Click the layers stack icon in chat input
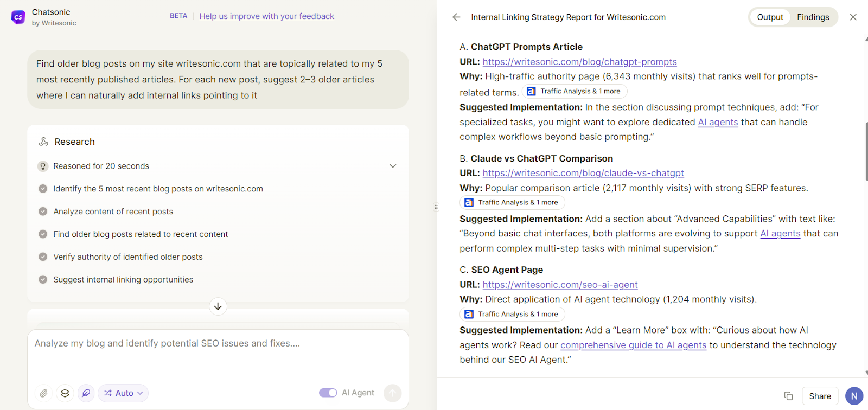Viewport: 868px width, 410px height. pos(65,393)
